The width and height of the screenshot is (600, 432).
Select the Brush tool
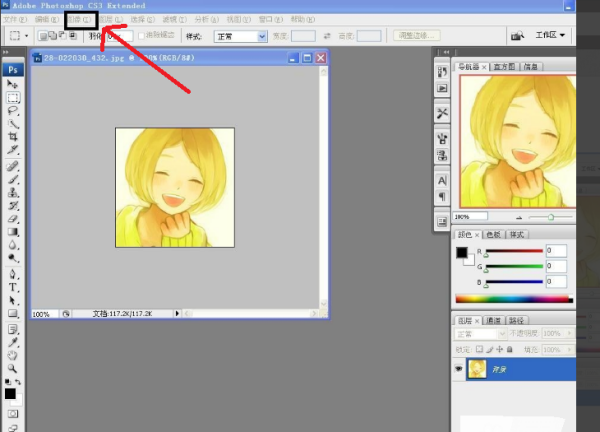click(13, 179)
